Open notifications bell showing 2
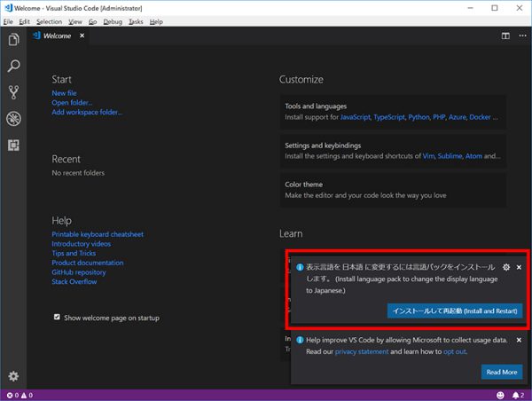Viewport: 532px width, 401px height. [x=518, y=395]
